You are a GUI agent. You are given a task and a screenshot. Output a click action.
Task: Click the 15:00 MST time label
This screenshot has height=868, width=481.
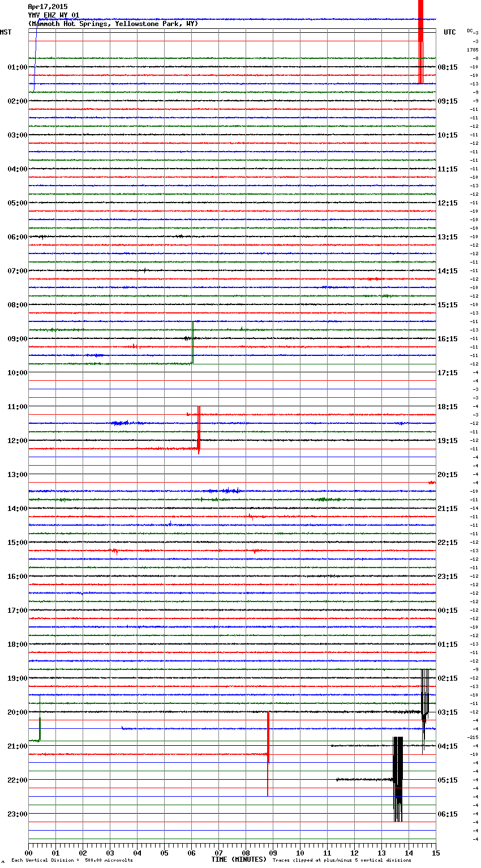pyautogui.click(x=18, y=542)
